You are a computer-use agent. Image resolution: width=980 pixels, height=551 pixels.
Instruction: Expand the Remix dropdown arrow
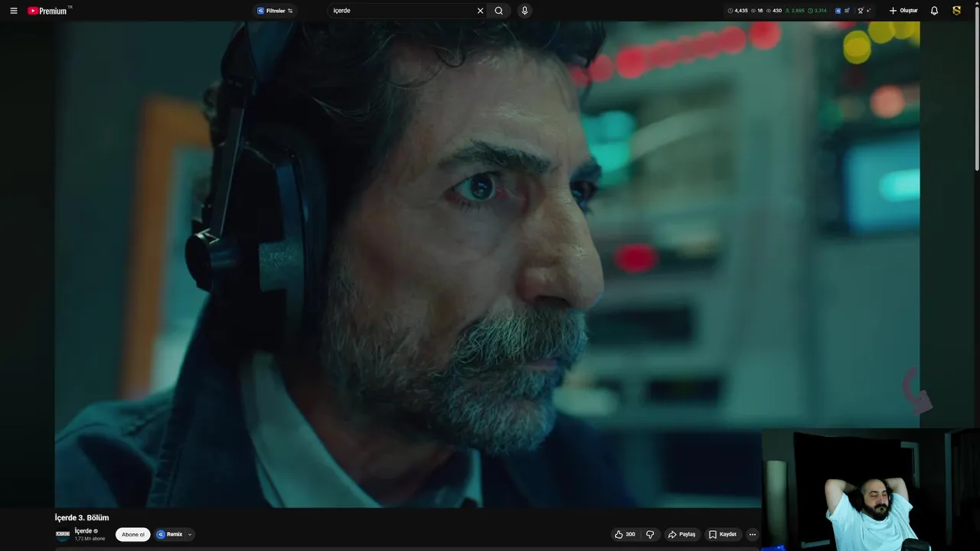(190, 534)
